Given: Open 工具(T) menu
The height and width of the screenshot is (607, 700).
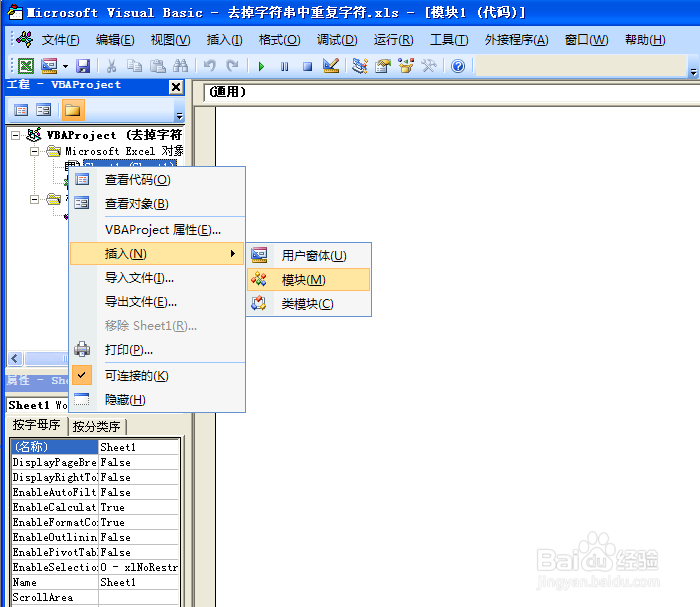Looking at the screenshot, I should 449,40.
